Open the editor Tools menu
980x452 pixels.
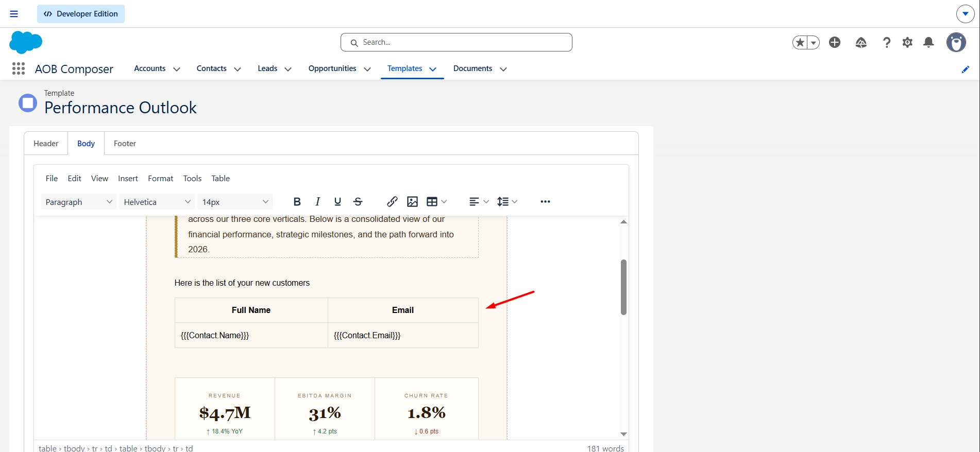[192, 178]
